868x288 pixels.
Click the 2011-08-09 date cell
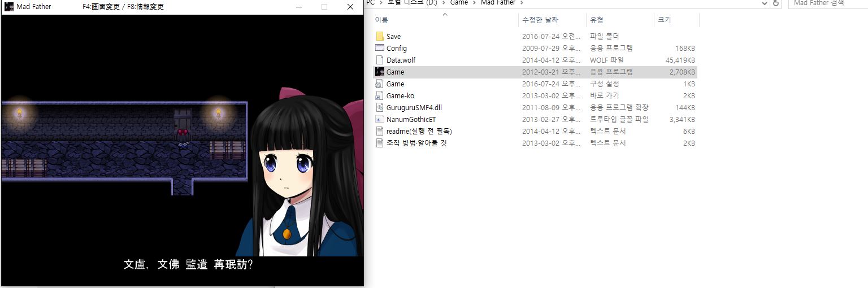pos(551,107)
